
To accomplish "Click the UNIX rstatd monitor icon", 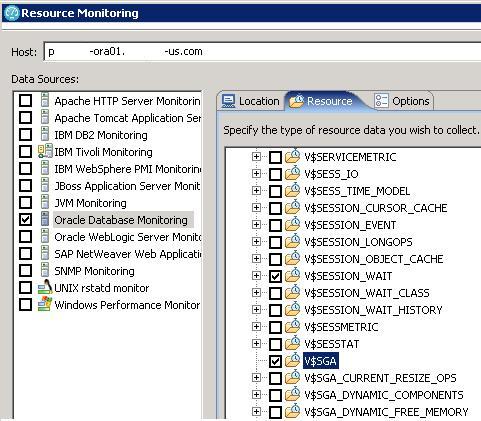I will 45,287.
